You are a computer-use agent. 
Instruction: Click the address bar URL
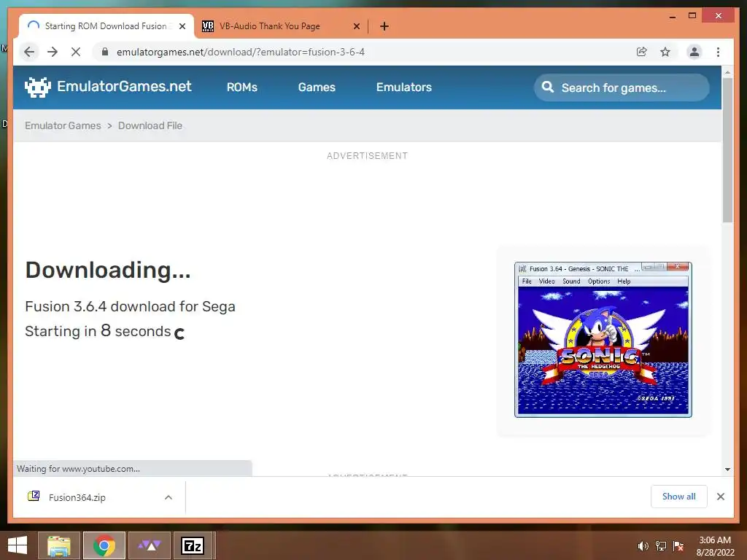point(241,52)
